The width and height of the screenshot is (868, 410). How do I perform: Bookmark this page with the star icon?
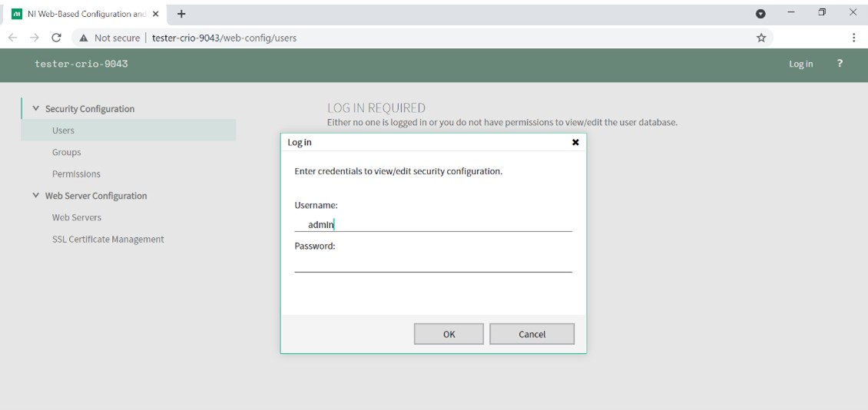(x=761, y=38)
